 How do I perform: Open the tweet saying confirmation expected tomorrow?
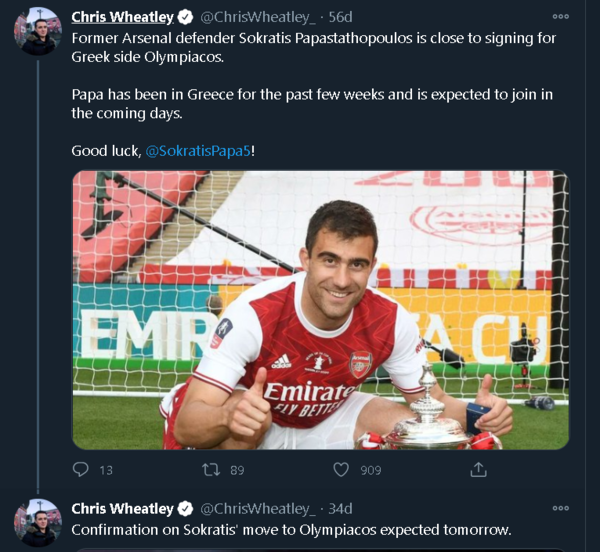pyautogui.click(x=290, y=530)
